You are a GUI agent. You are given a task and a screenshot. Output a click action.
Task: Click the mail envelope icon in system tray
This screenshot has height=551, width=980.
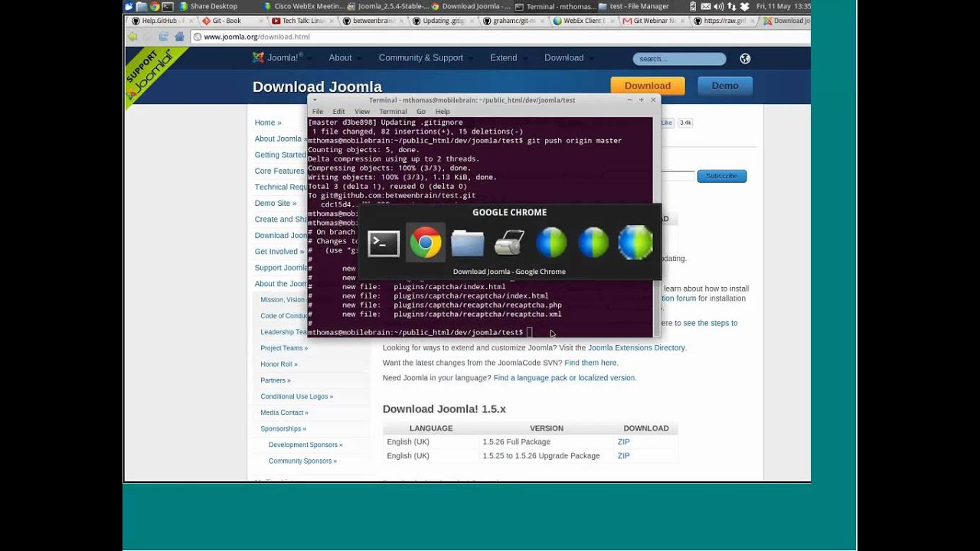click(705, 6)
